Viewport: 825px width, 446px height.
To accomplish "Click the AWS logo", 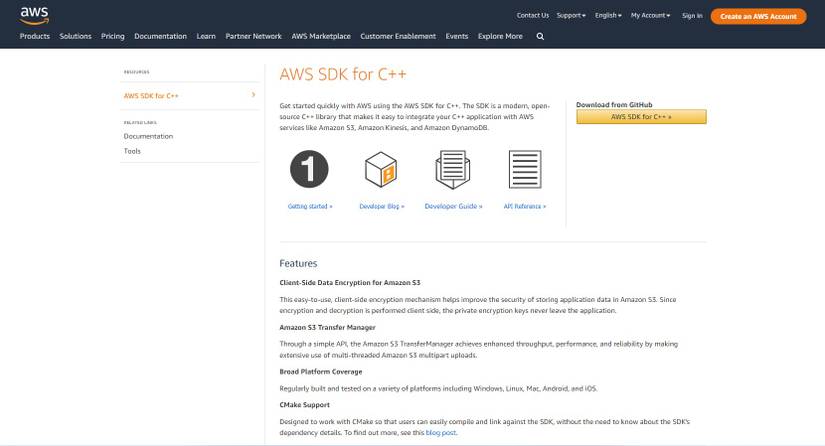I will point(34,15).
